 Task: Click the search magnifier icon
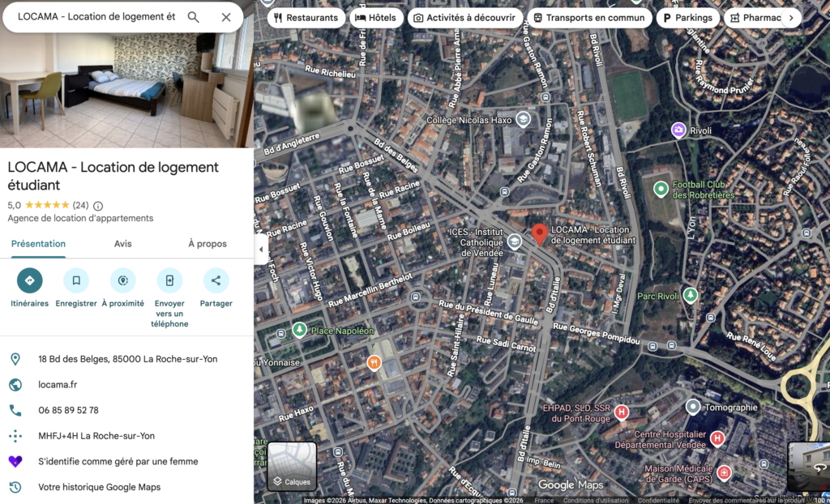coord(194,17)
